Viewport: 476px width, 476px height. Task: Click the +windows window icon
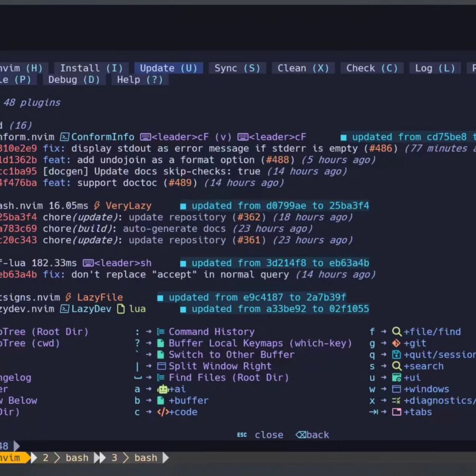tap(396, 389)
